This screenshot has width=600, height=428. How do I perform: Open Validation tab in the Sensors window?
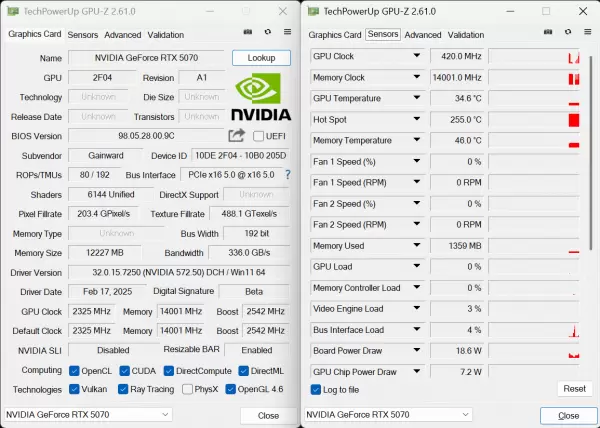tap(465, 34)
